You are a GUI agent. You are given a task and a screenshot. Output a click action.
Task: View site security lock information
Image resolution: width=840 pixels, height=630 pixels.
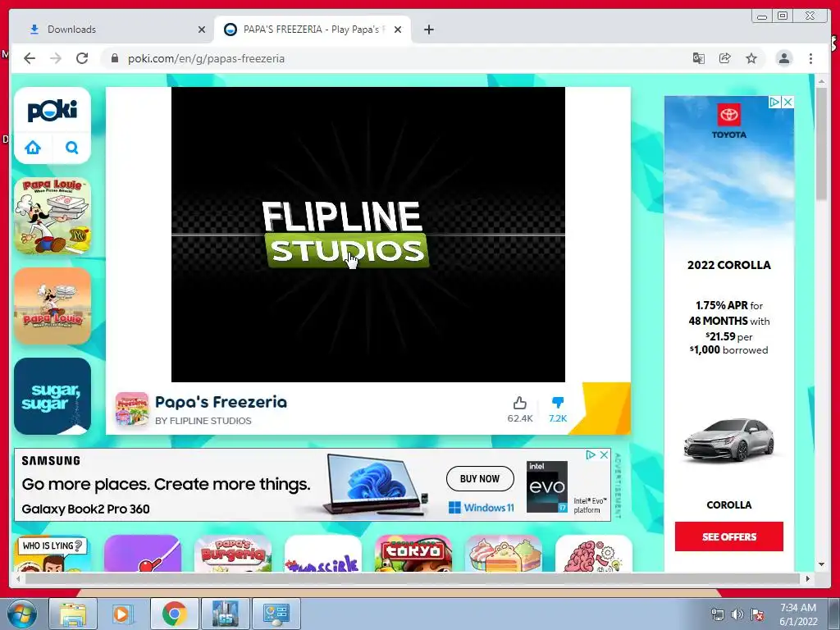coord(114,58)
